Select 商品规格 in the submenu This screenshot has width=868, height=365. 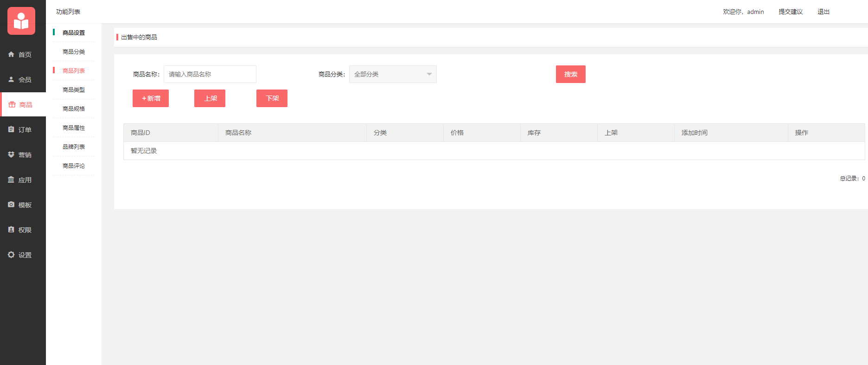tap(74, 109)
